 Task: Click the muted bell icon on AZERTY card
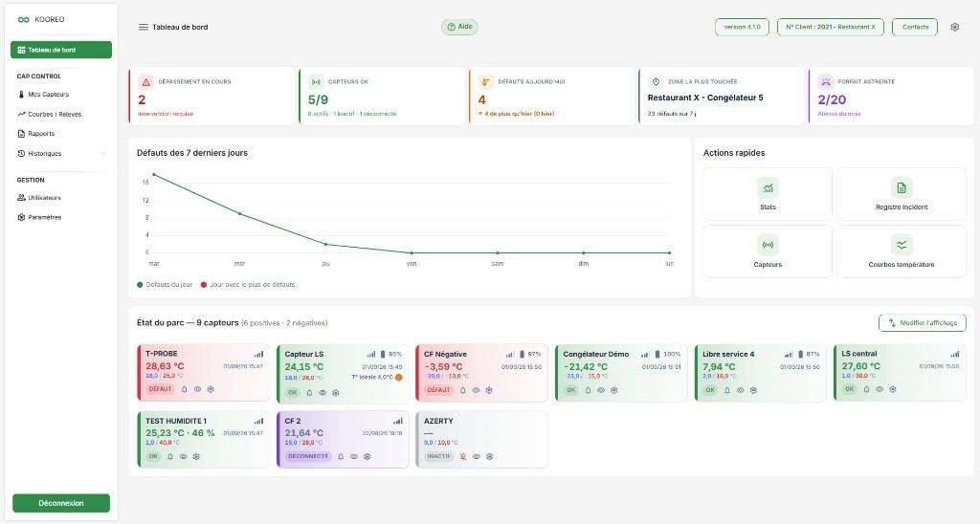(x=463, y=456)
